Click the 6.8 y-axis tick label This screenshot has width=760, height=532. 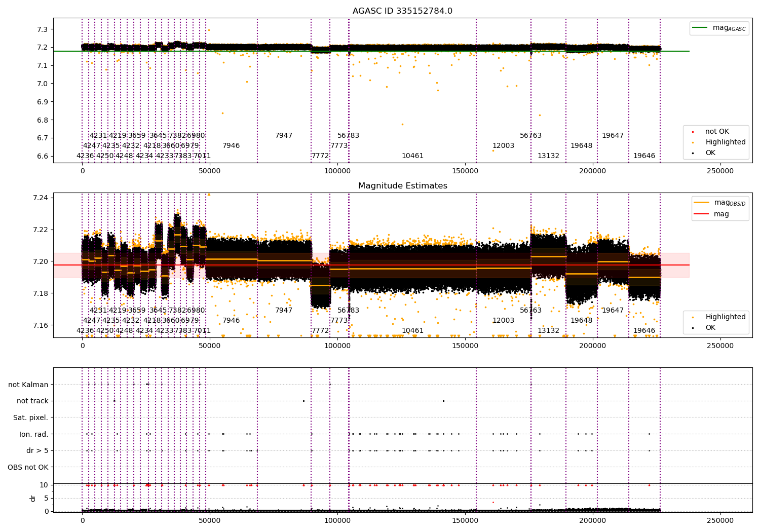[x=43, y=120]
